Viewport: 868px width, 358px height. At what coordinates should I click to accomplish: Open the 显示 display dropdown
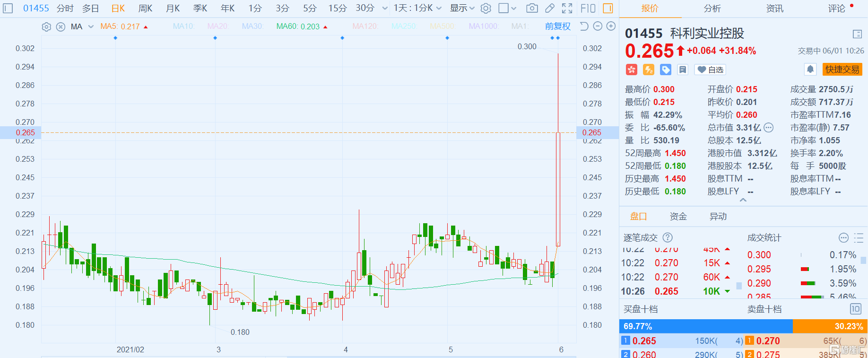(x=462, y=8)
